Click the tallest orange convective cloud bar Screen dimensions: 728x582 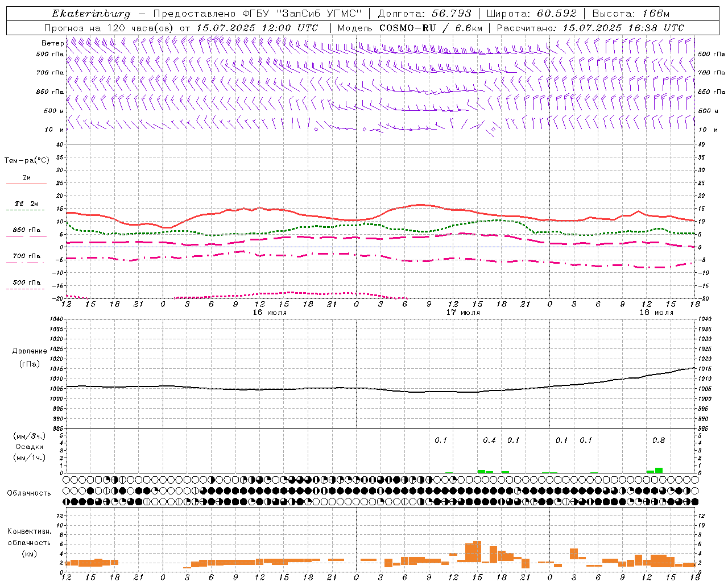click(477, 551)
